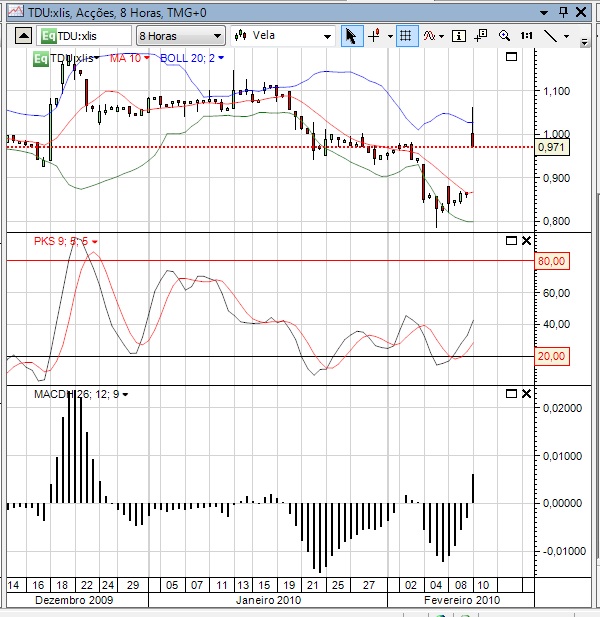Click the 0,01000 MACDH axis value

(563, 456)
